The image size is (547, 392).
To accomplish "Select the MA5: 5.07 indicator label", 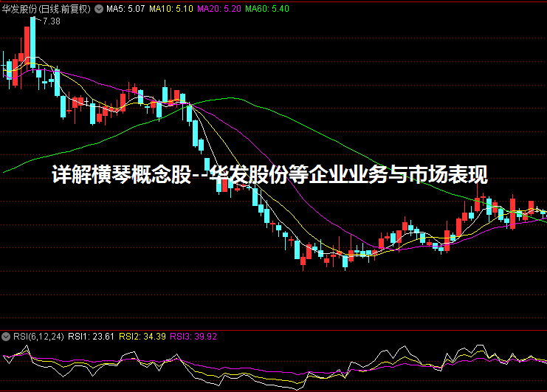I will click(125, 9).
